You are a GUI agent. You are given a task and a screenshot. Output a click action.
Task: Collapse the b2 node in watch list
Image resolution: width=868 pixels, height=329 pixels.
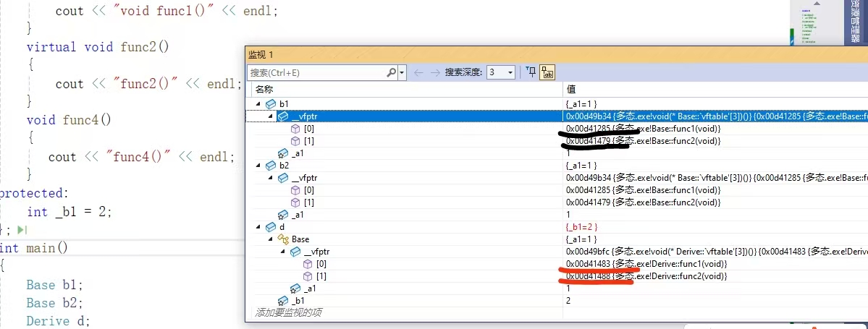(258, 166)
